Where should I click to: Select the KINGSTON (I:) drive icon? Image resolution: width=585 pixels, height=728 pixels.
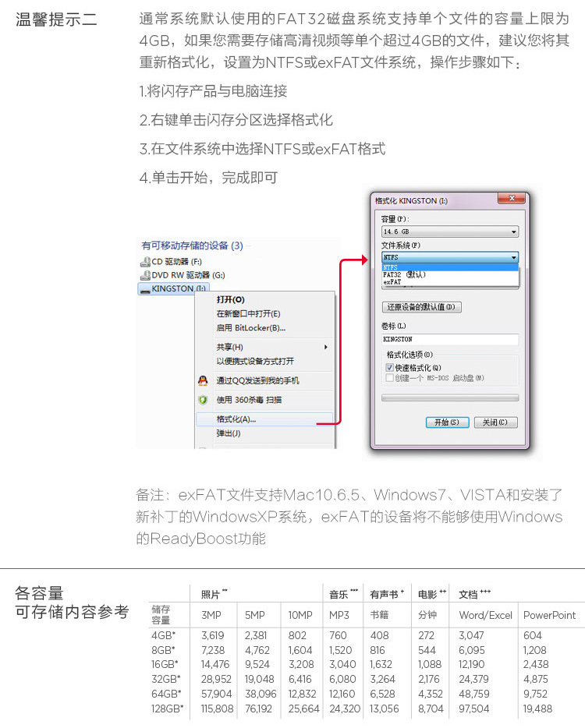tap(145, 289)
